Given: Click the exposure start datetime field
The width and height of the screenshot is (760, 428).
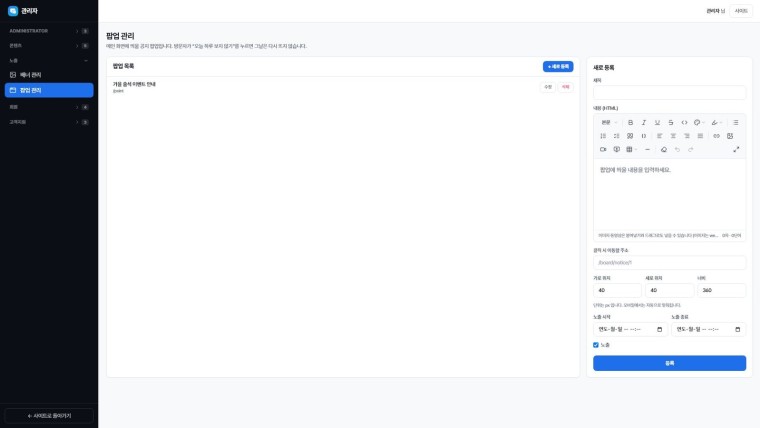Looking at the screenshot, I should (630, 330).
